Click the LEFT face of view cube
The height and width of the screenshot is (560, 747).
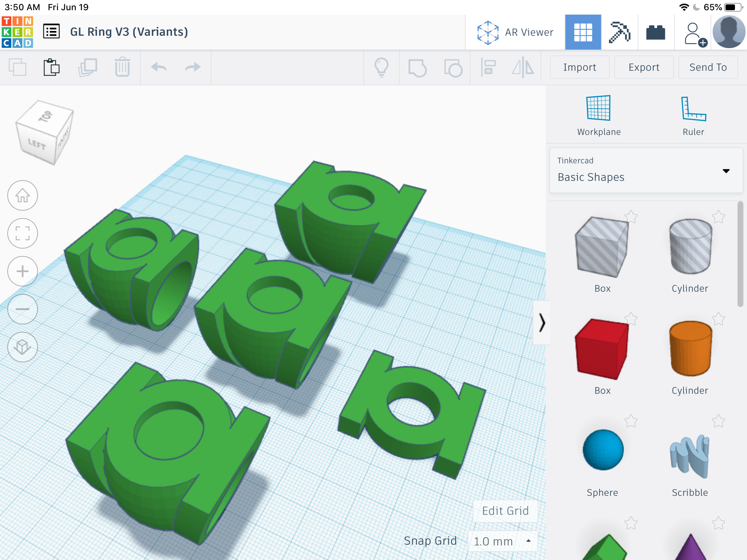(36, 144)
